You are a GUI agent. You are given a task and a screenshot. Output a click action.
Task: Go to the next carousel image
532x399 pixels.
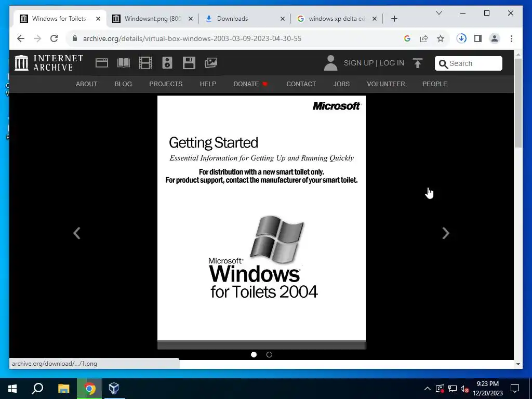click(x=445, y=233)
